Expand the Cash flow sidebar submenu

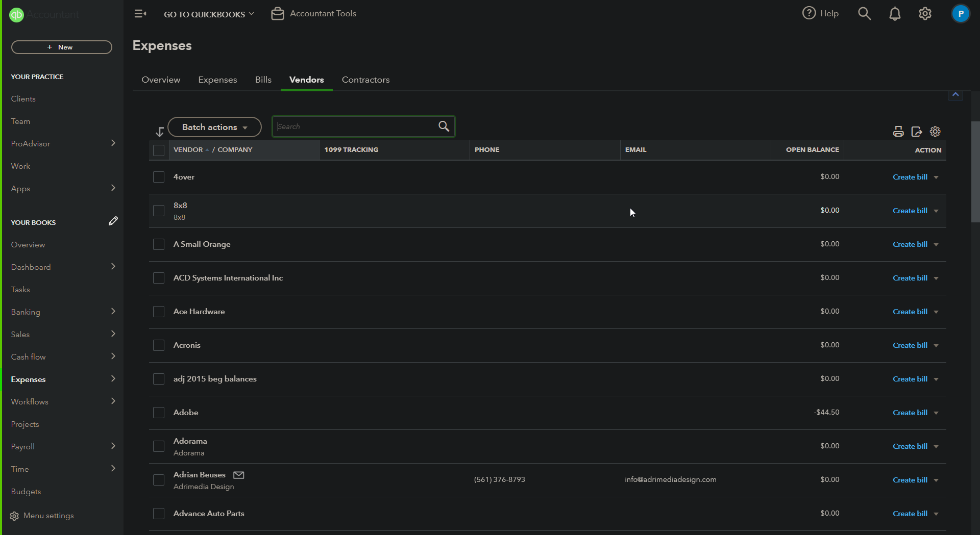tap(113, 356)
